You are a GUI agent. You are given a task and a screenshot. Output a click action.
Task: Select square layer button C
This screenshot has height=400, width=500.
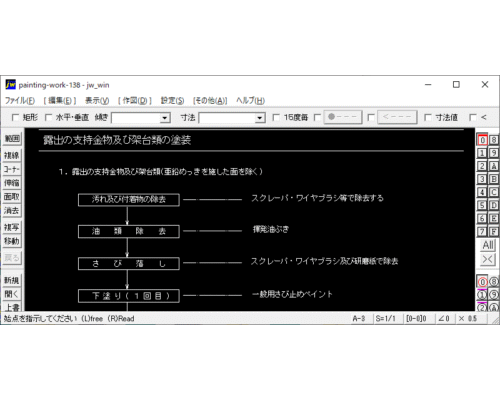click(x=494, y=192)
